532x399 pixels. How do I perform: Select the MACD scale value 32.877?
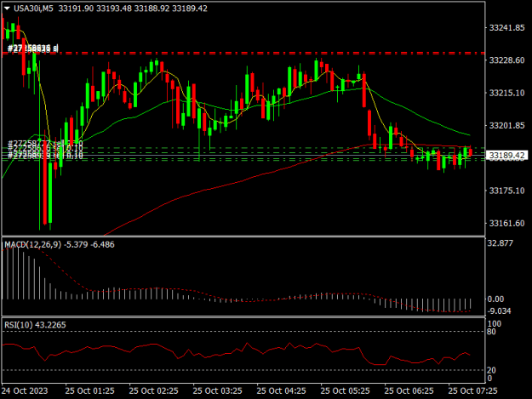[501, 243]
